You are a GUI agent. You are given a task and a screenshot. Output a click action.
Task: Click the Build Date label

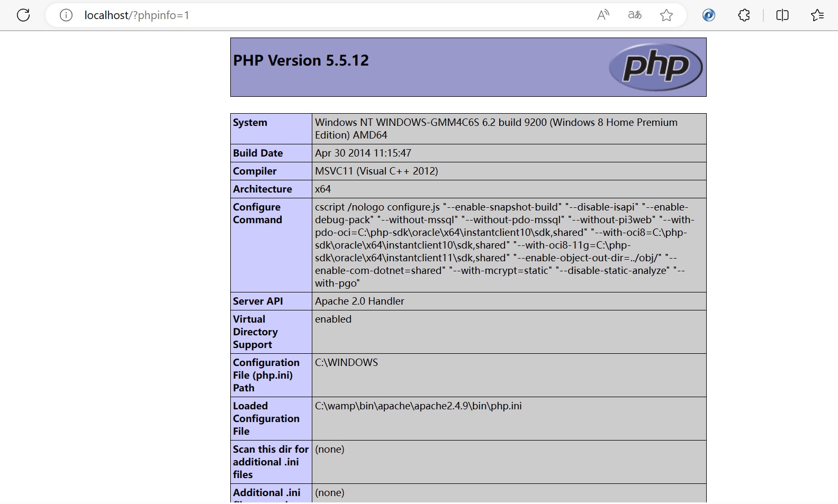coord(258,153)
